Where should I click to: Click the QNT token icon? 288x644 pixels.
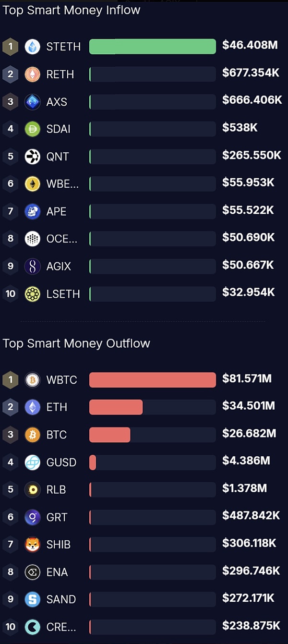[33, 156]
